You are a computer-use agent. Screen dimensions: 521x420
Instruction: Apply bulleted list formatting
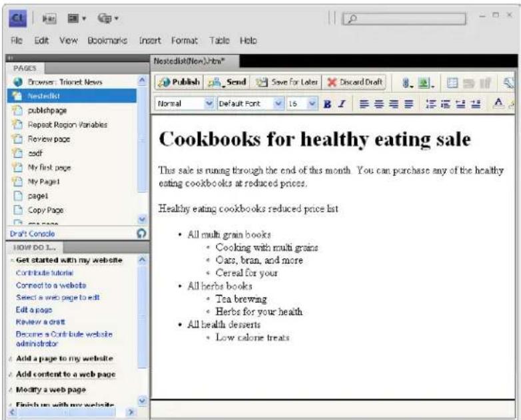point(446,104)
